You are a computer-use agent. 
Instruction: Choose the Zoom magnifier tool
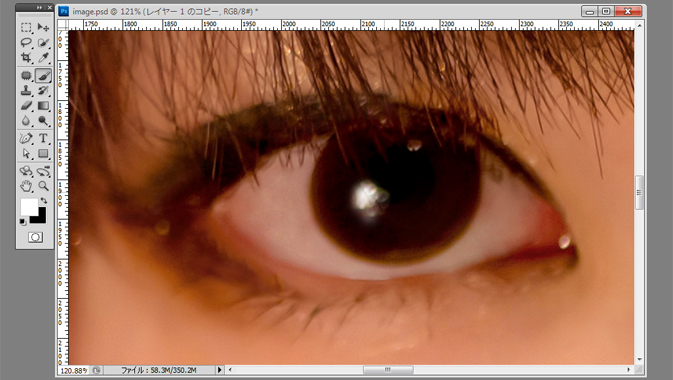(x=43, y=186)
